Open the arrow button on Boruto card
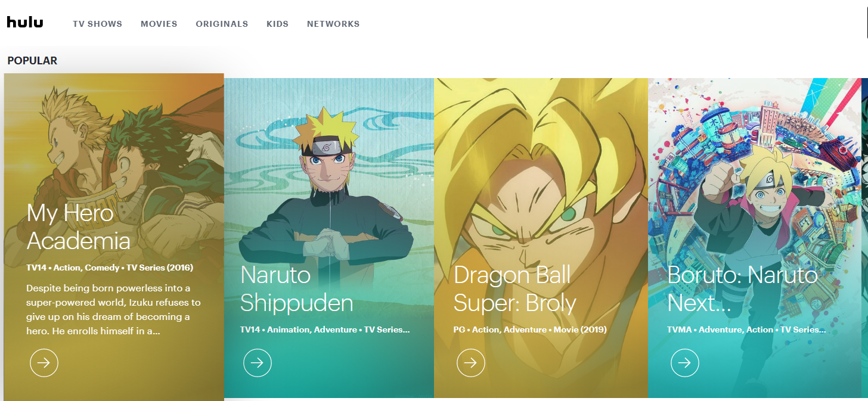 (685, 363)
